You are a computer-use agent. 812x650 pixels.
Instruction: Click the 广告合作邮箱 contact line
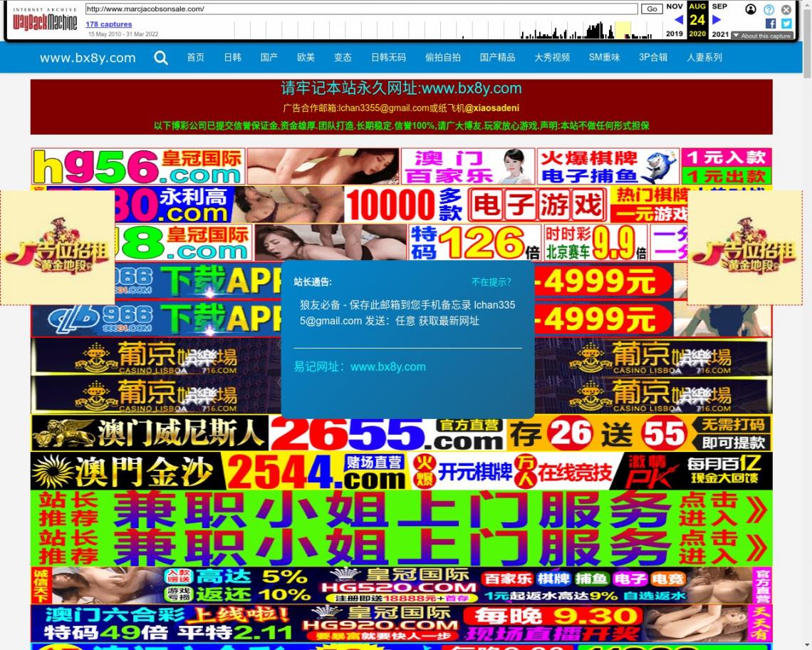[x=401, y=108]
